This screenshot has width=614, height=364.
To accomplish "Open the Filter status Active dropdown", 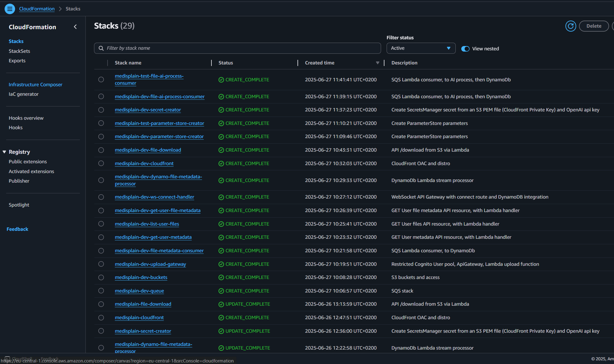I will (421, 48).
